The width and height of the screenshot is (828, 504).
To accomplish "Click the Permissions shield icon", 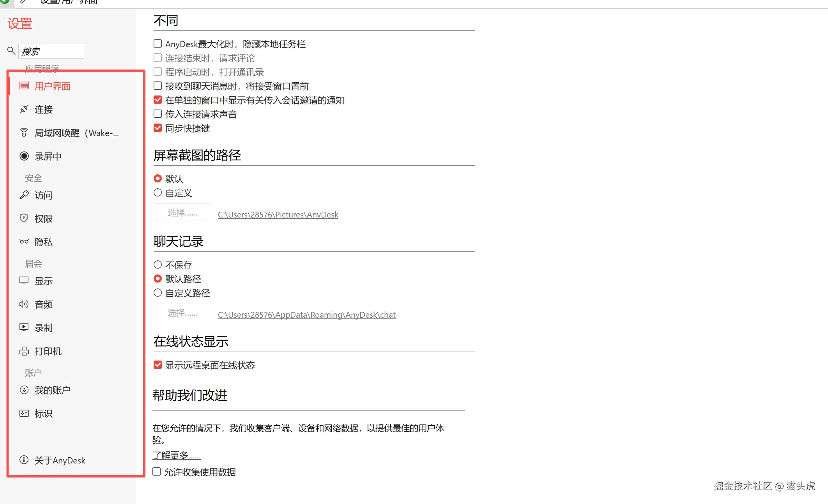I will [x=24, y=218].
